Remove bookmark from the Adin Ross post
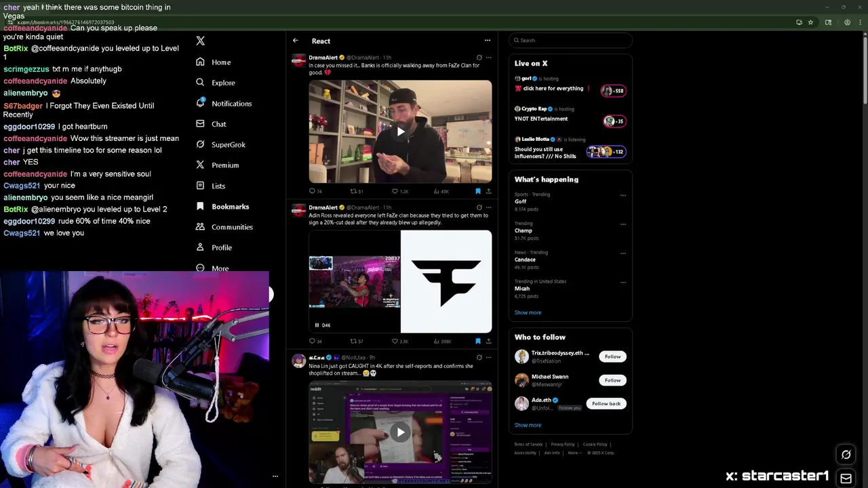 click(477, 341)
